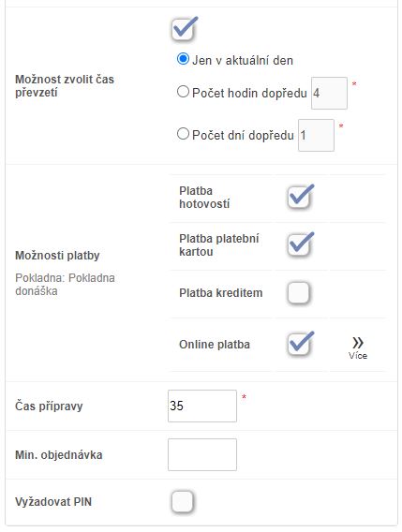This screenshot has width=402, height=532.
Task: Select the Počet dní dopředu radio button
Action: 183,134
